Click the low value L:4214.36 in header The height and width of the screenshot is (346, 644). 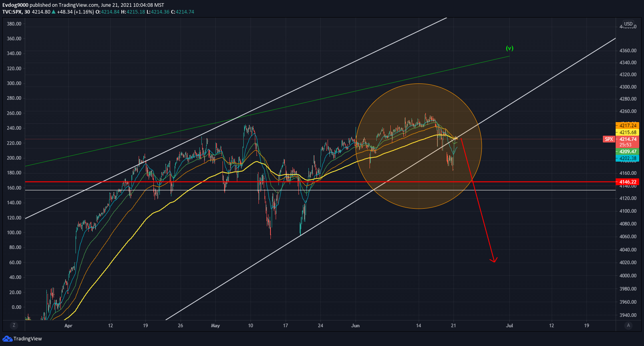[158, 12]
